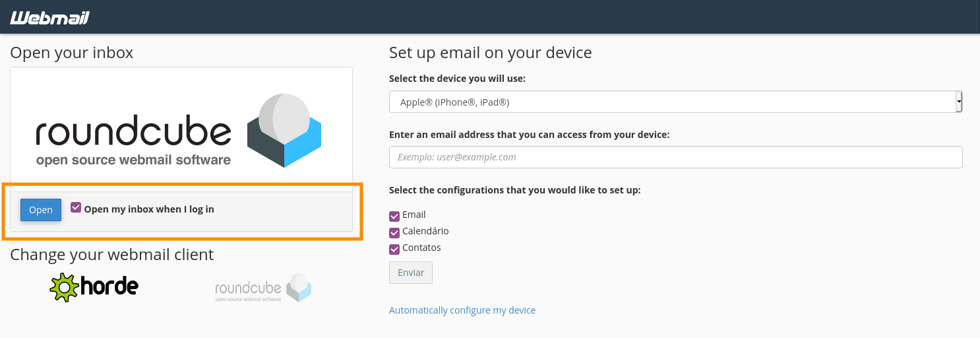The height and width of the screenshot is (338, 980).
Task: Choose the small Roundcube client logo
Action: 262,288
